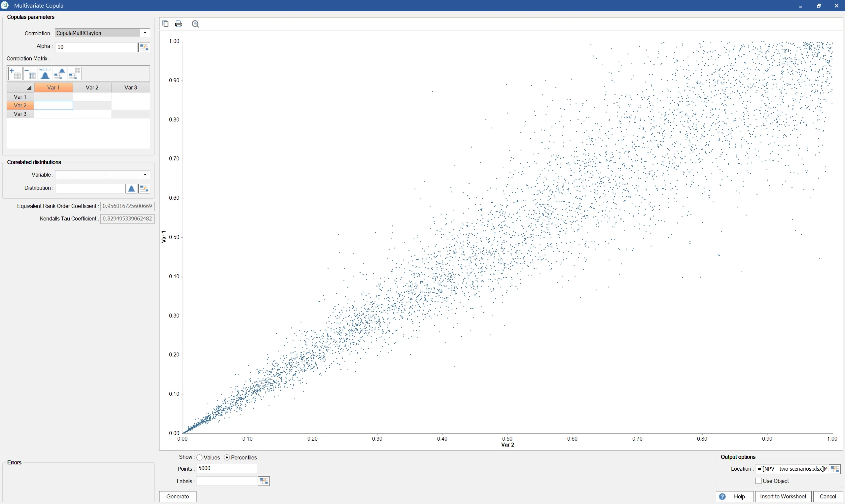Remove a variable from the correlation matrix
This screenshot has width=845, height=504.
coord(30,73)
